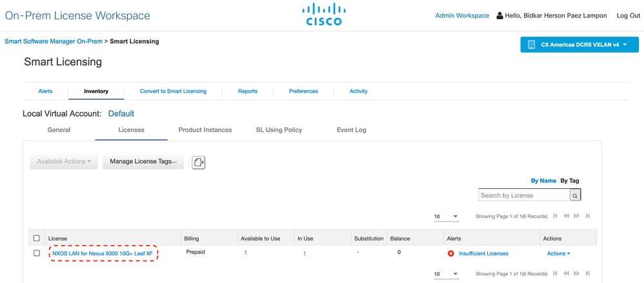The height and width of the screenshot is (283, 644).
Task: Click the bottom pager first-page icon
Action: coord(556,273)
